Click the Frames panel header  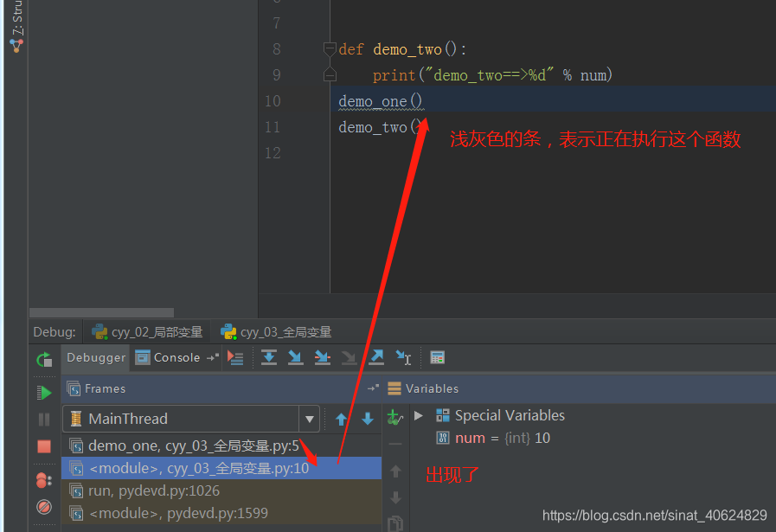[221, 388]
